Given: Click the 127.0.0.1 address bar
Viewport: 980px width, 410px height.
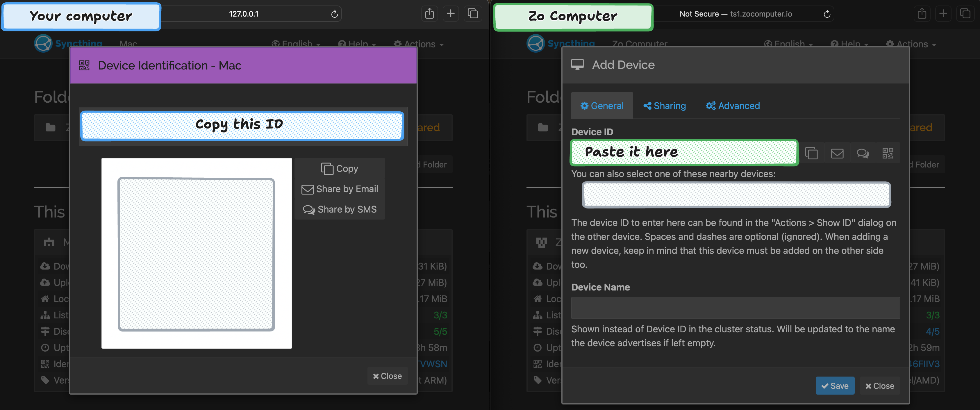Looking at the screenshot, I should pos(244,14).
